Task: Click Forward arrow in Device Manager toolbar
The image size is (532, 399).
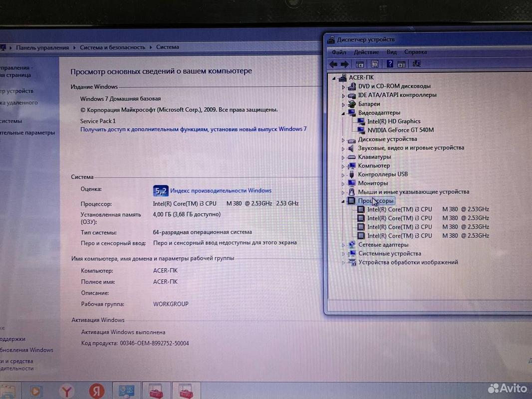Action: pyautogui.click(x=345, y=64)
